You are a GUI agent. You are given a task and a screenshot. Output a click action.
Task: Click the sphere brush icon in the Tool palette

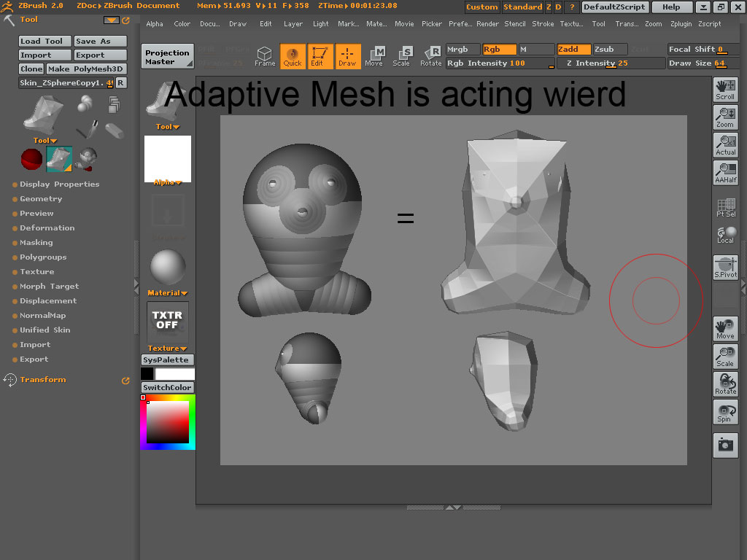point(85,104)
